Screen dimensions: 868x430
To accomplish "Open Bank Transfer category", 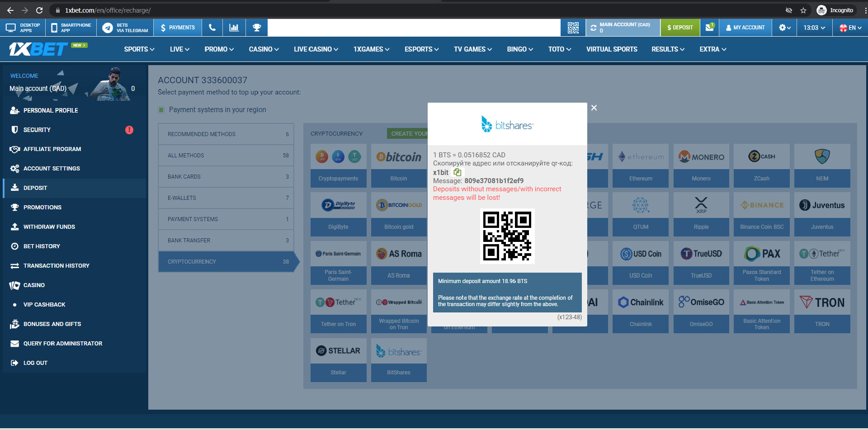I will 226,241.
